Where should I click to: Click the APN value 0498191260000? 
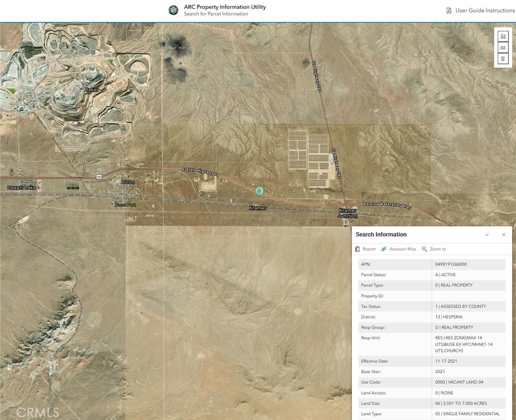click(451, 265)
